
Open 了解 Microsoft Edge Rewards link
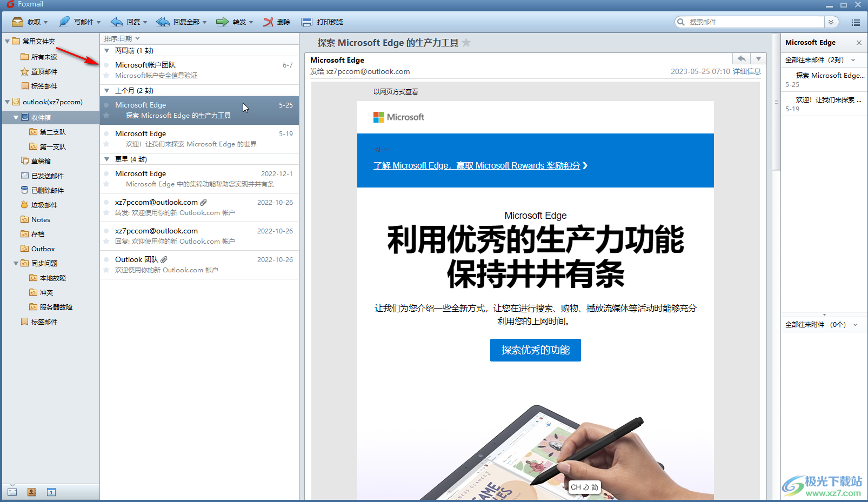pos(480,165)
